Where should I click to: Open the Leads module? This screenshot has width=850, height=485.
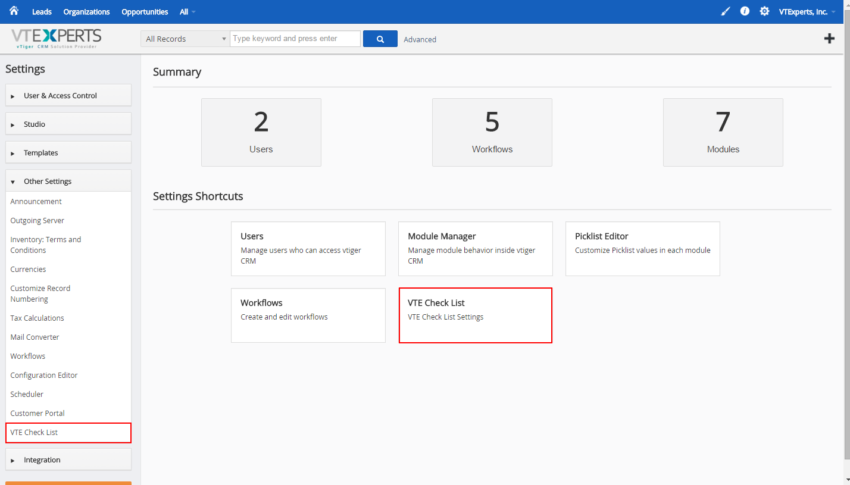(42, 11)
